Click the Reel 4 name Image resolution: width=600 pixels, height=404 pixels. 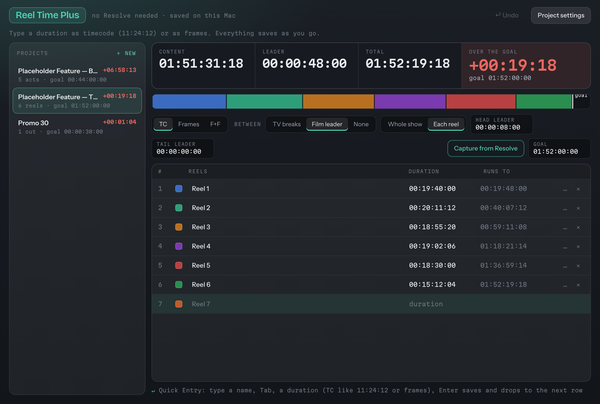pyautogui.click(x=201, y=246)
